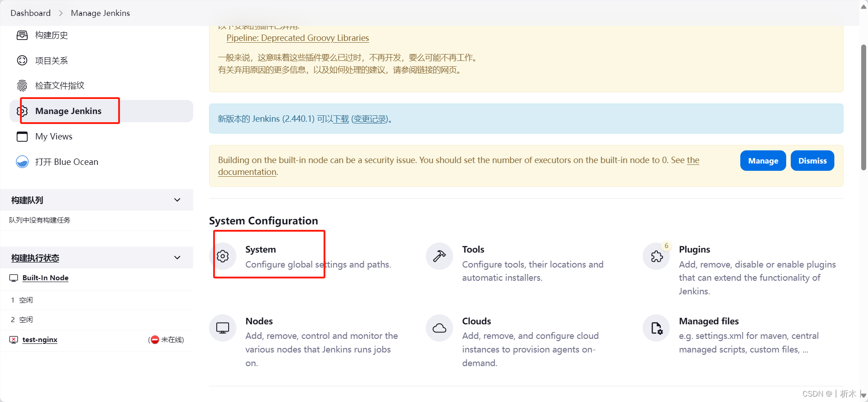
Task: Open the Plugins management title
Action: 694,249
